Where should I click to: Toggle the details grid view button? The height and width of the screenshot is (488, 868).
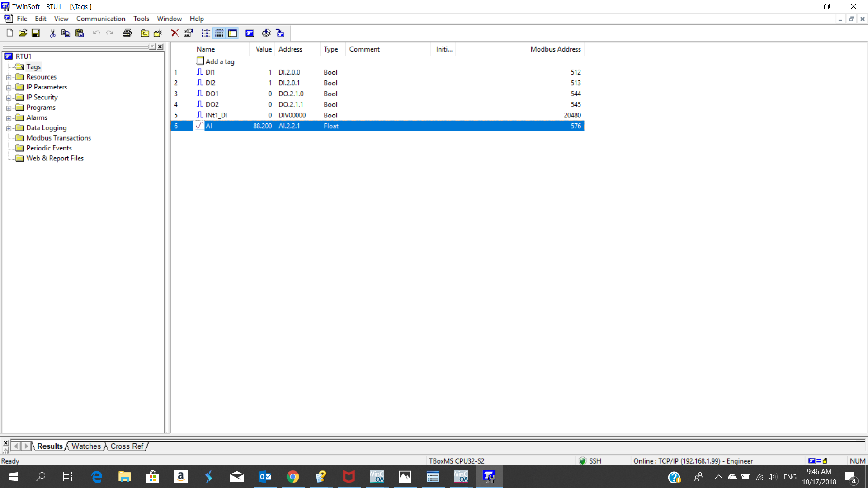219,33
